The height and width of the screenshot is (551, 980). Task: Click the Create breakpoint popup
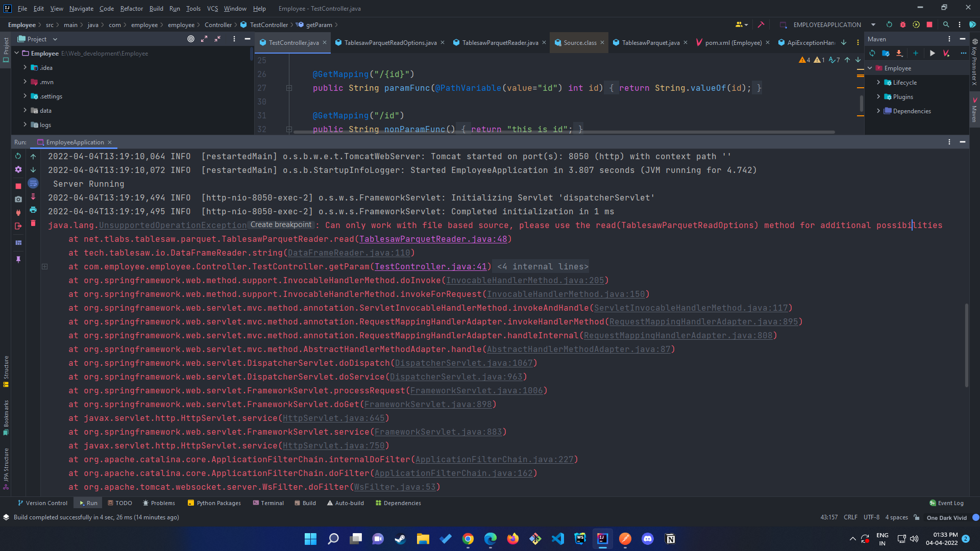pos(280,224)
